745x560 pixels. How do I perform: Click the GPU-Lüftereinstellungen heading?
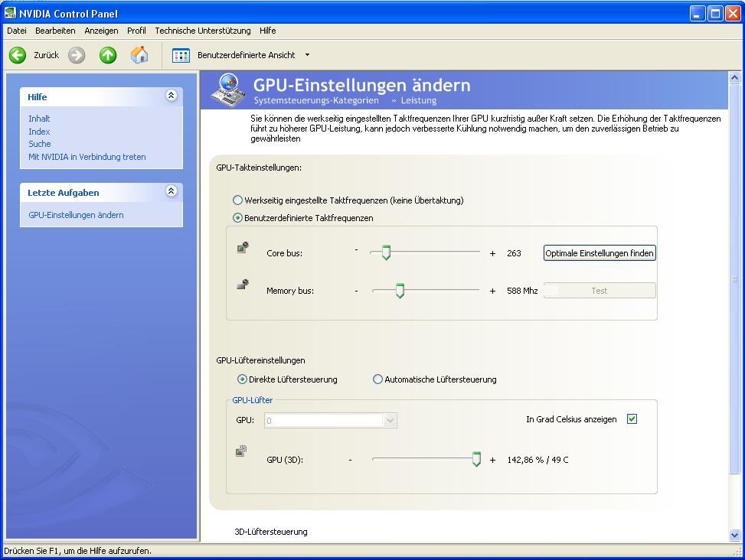[x=260, y=360]
